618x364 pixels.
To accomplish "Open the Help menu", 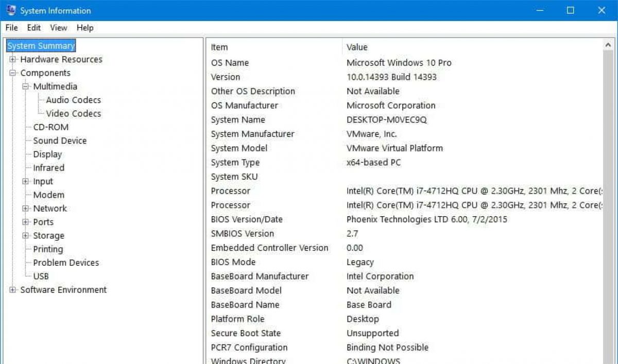I will point(85,28).
